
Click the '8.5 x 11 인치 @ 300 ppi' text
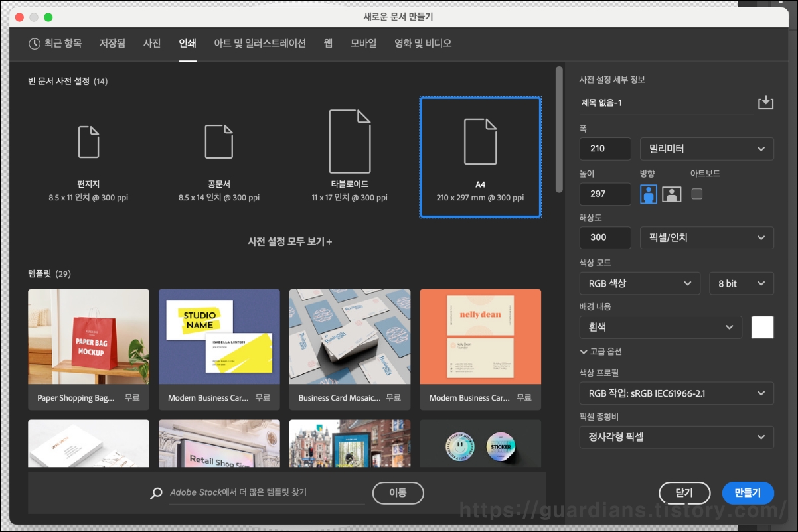click(88, 198)
